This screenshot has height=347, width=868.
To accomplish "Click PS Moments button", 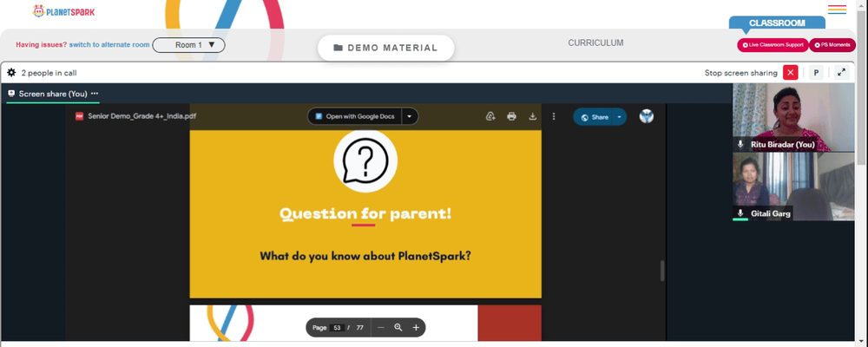I will click(x=832, y=45).
